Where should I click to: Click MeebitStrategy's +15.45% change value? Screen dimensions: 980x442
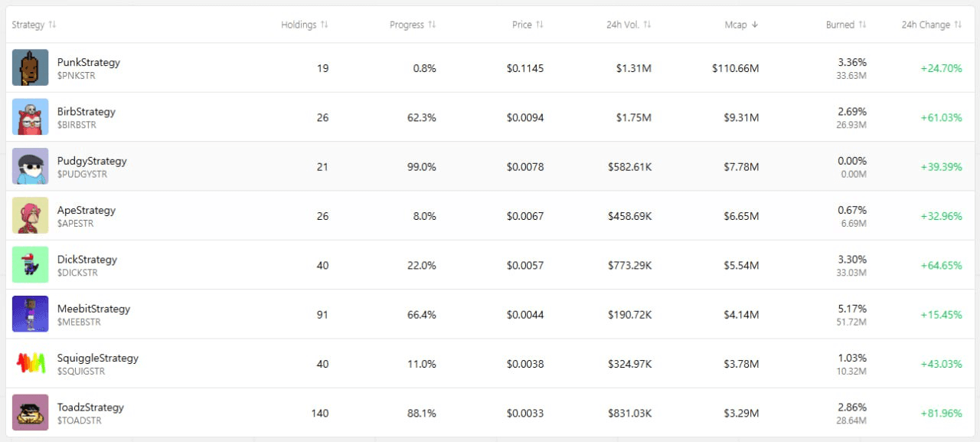pos(941,314)
